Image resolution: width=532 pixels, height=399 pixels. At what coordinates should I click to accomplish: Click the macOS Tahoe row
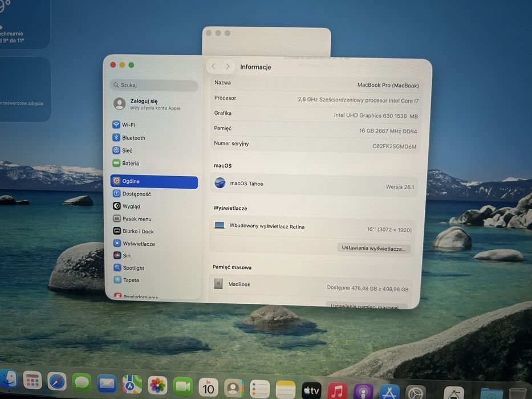pyautogui.click(x=314, y=185)
